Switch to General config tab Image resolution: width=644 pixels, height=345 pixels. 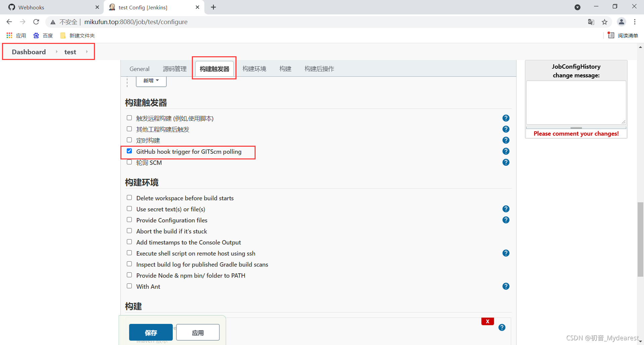click(x=140, y=69)
